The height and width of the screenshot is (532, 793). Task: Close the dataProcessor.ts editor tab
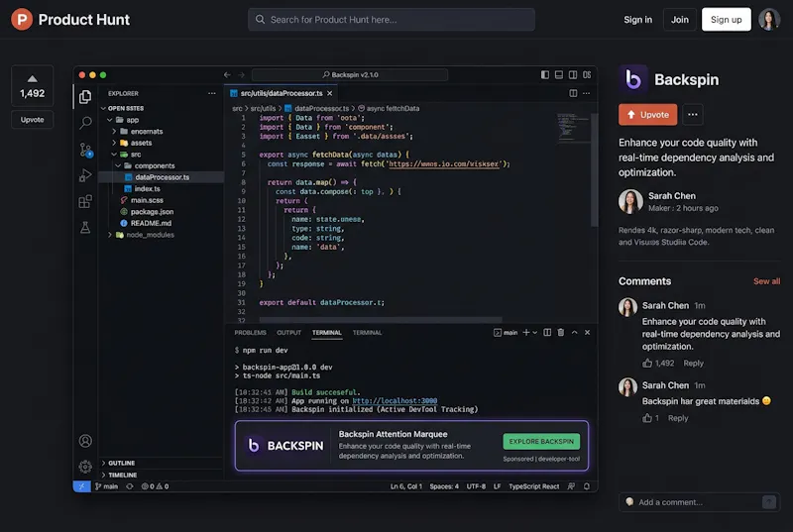tap(330, 93)
